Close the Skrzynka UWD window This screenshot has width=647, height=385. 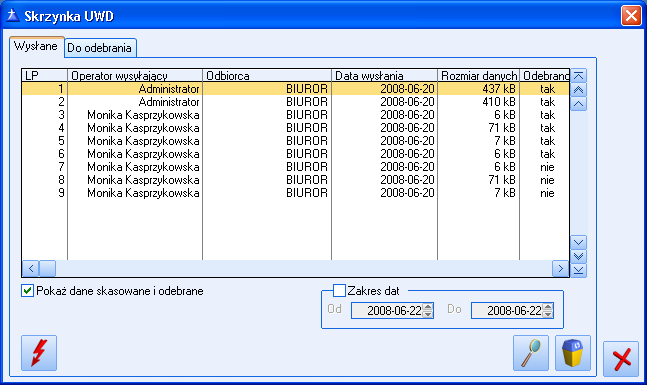tap(631, 16)
